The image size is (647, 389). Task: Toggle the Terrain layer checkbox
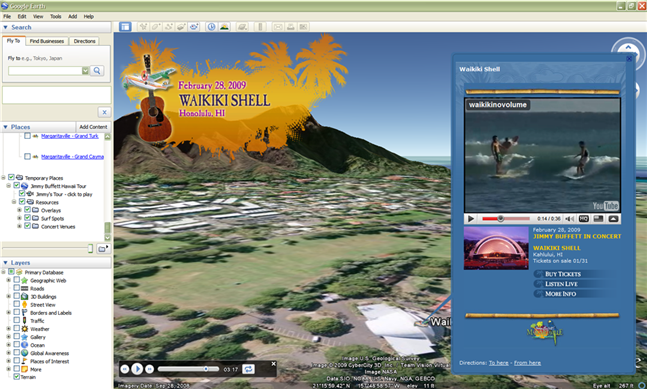tap(17, 377)
